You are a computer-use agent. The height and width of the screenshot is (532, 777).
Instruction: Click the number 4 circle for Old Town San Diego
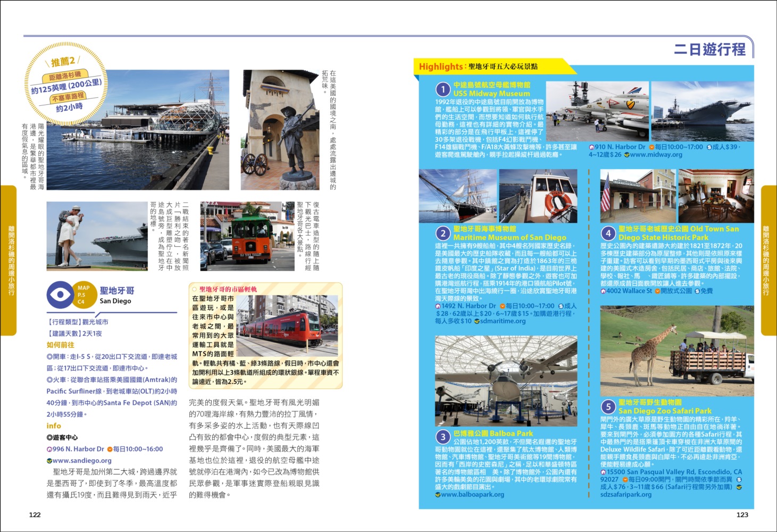pos(608,233)
